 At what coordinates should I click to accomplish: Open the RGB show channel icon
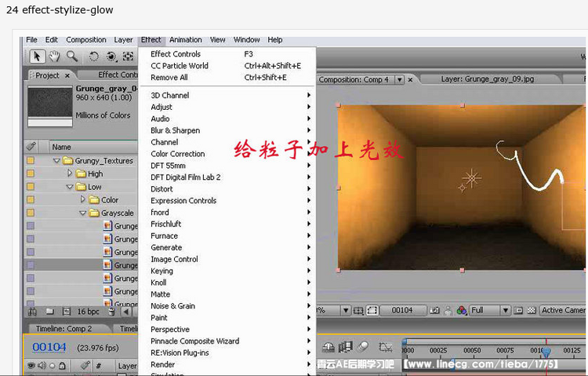(x=461, y=311)
